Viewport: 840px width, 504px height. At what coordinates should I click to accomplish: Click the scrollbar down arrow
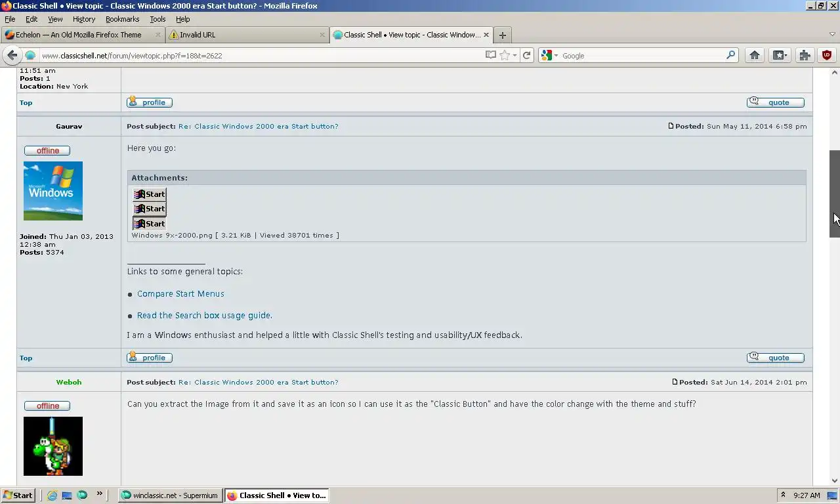tap(835, 481)
